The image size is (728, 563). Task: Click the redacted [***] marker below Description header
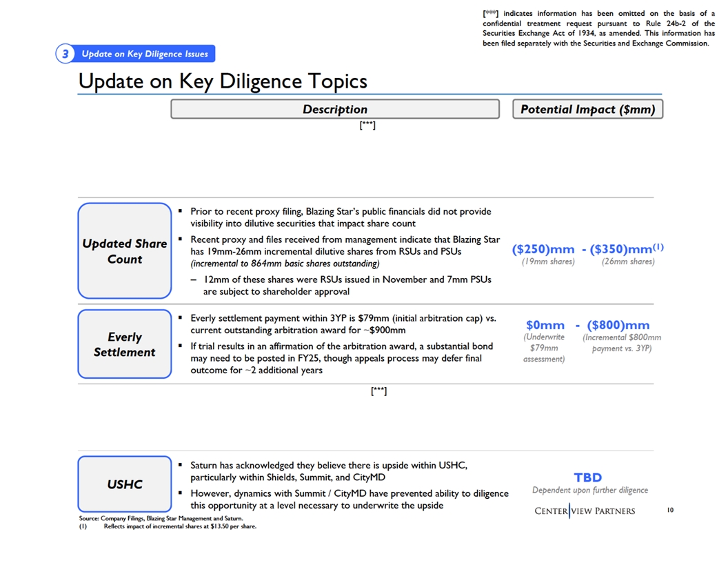pyautogui.click(x=367, y=125)
